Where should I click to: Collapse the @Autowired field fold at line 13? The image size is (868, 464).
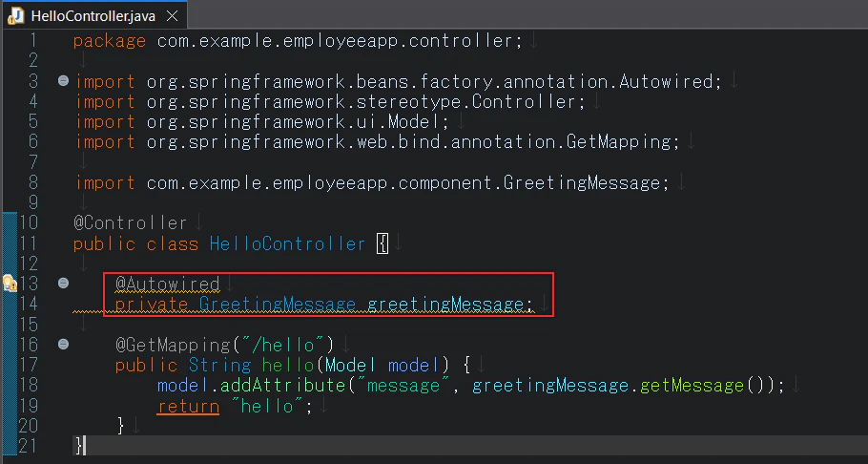pyautogui.click(x=63, y=284)
